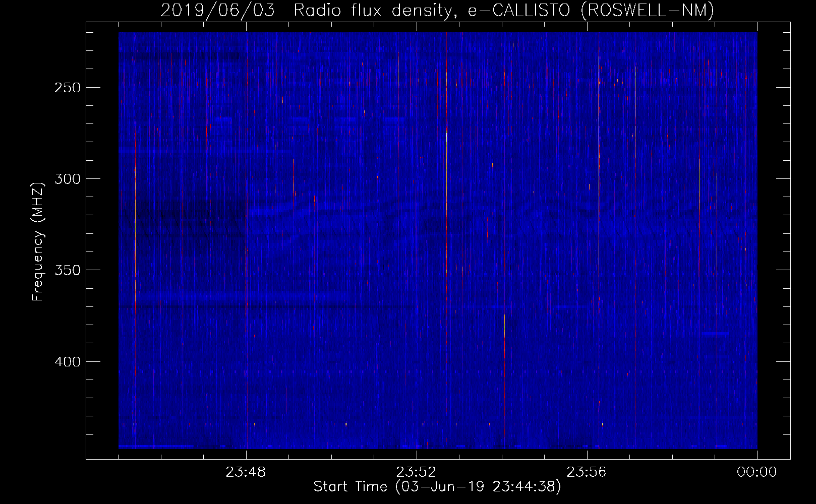816x504 pixels.
Task: Select the 'Frequency (MHZ)' y-axis label
Action: (38, 241)
